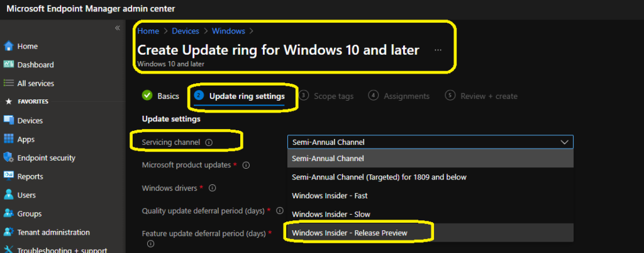The image size is (644, 253).
Task: Navigate to Devices breadcrumb link
Action: pyautogui.click(x=186, y=31)
